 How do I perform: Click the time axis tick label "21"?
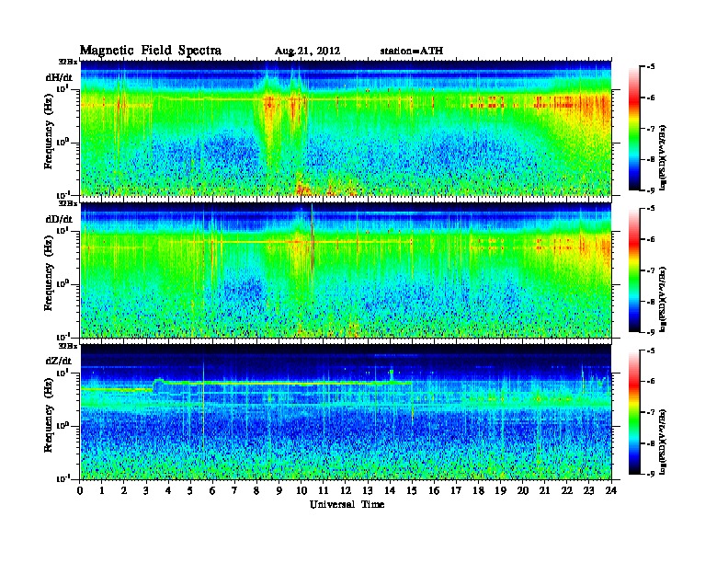pos(545,491)
